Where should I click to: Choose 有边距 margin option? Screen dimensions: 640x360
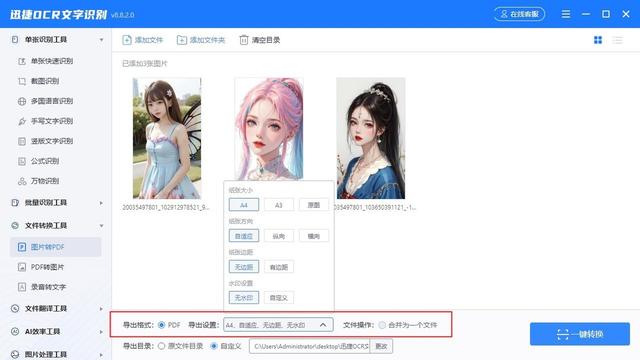(x=279, y=267)
